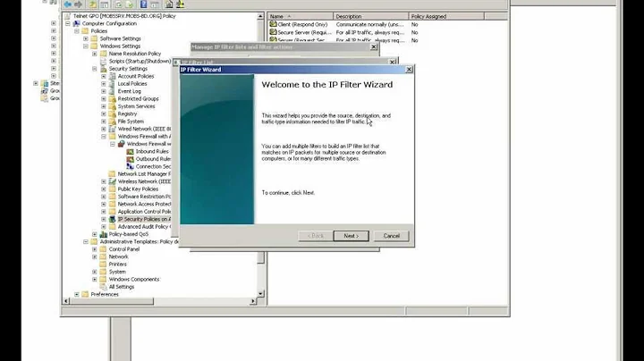The image size is (644, 361).
Task: Select System Services in the tree
Action: [x=136, y=106]
